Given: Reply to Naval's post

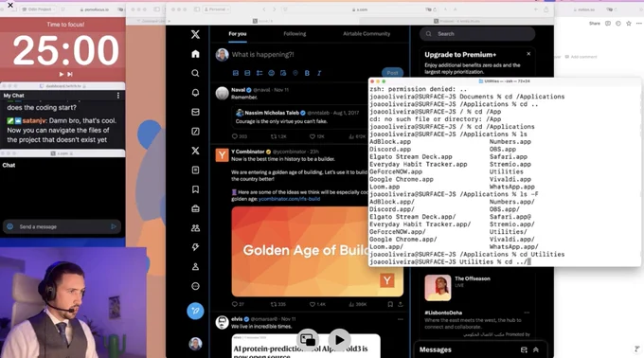Looking at the screenshot, I should pos(239,136).
